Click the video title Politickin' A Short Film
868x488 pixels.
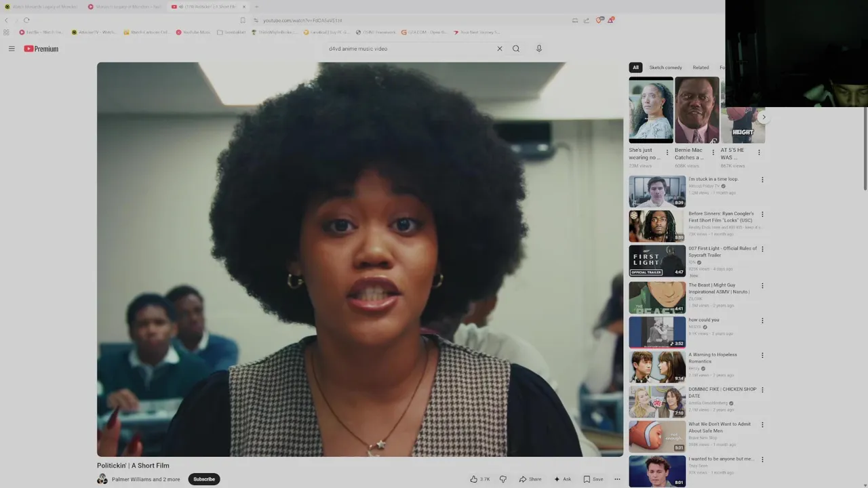(133, 466)
